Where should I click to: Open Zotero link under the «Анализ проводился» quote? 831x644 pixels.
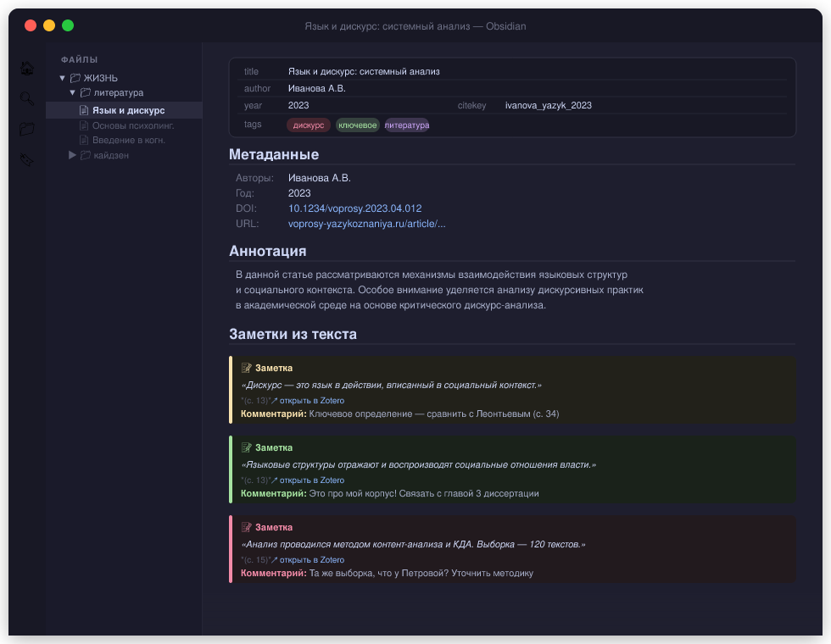click(312, 559)
